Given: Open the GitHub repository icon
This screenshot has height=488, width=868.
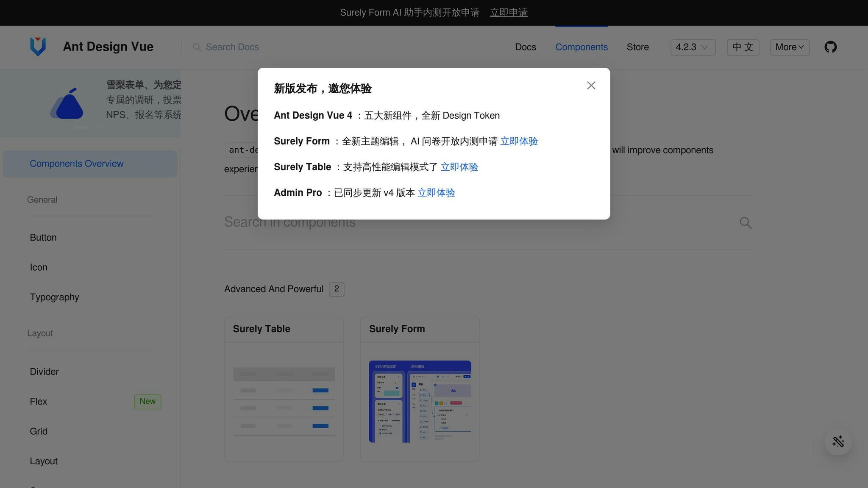Looking at the screenshot, I should click(830, 47).
